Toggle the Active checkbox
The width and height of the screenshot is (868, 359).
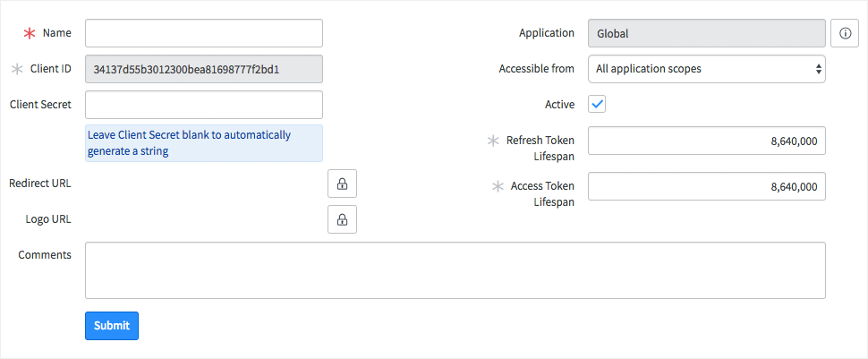pyautogui.click(x=597, y=104)
